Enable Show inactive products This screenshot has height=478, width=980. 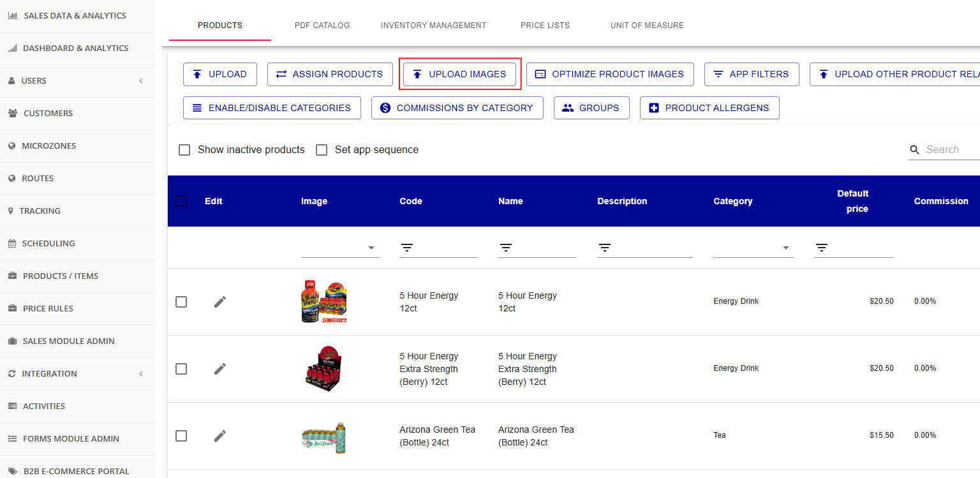(184, 149)
